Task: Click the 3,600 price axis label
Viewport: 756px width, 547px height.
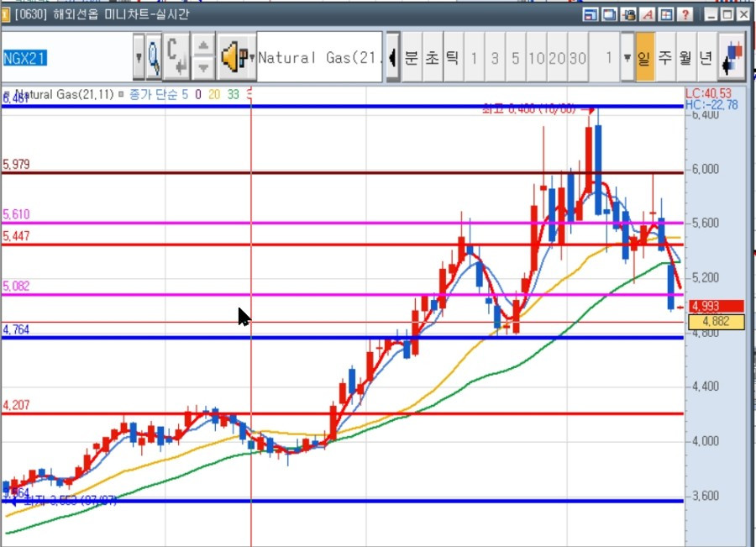Action: click(706, 496)
